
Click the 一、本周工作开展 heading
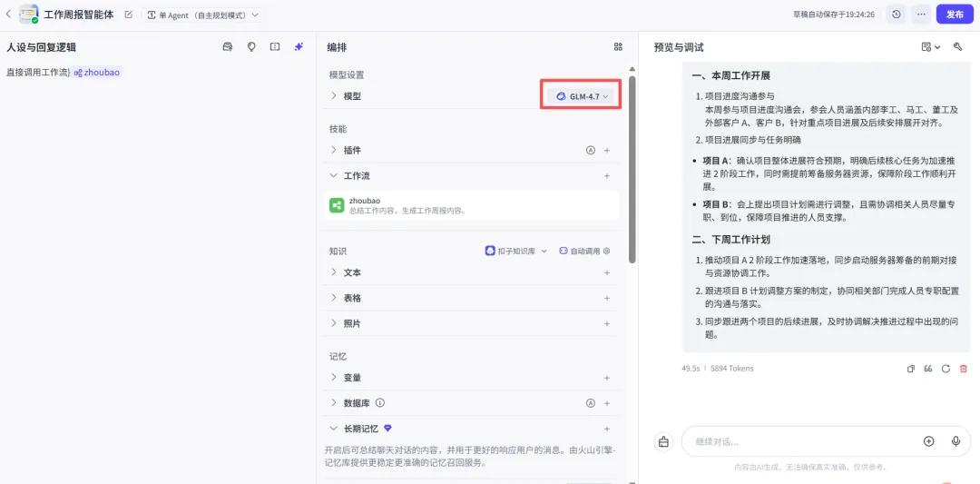point(730,75)
